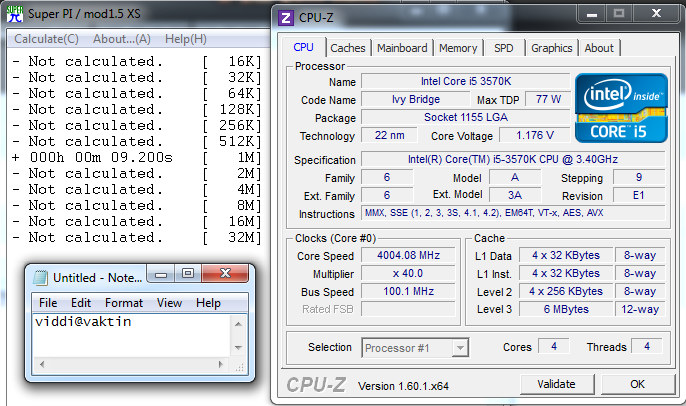Close the CPU-Z window
The image size is (686, 406).
(x=655, y=14)
